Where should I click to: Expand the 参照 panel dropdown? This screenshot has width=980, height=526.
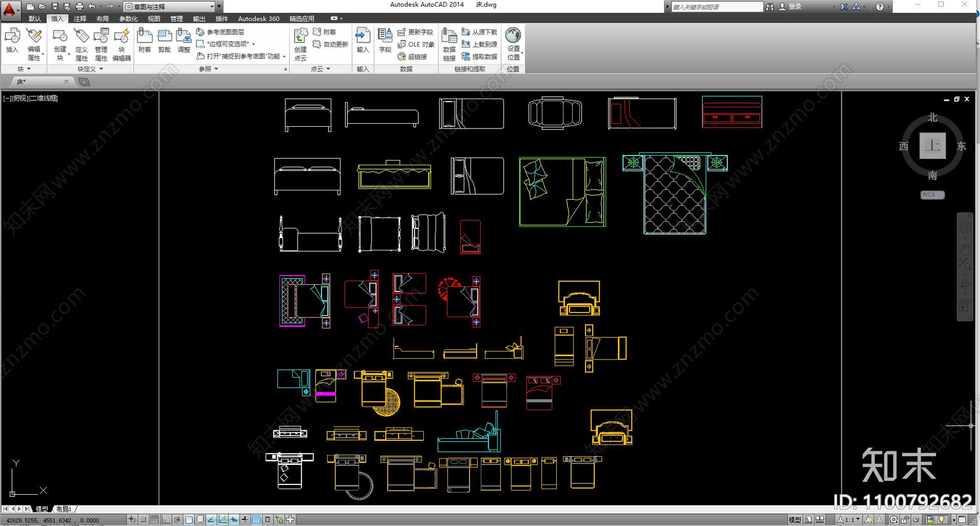point(209,69)
